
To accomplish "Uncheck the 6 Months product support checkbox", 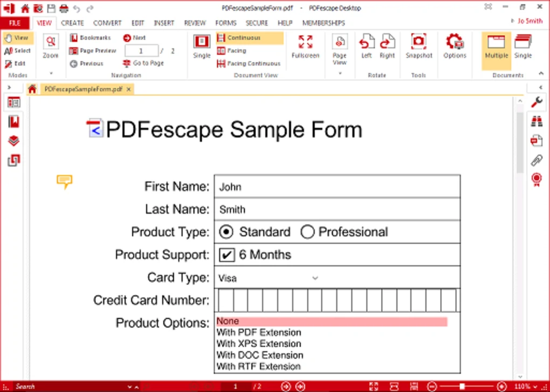I will pos(226,255).
